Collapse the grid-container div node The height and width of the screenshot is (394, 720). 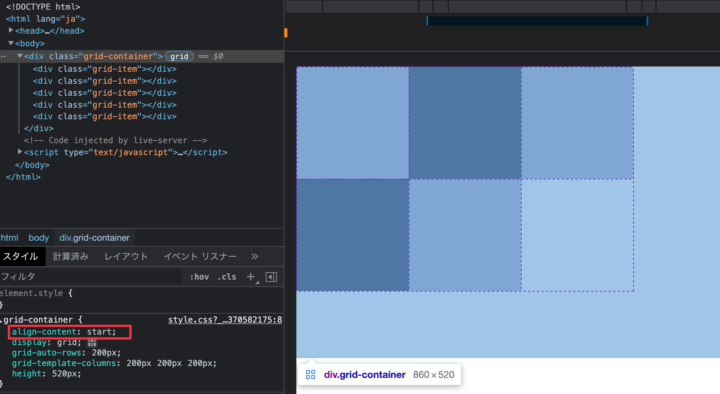coord(20,56)
